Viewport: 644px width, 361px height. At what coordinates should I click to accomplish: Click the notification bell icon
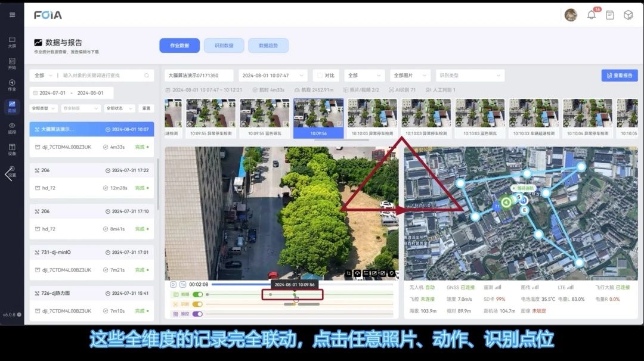click(x=592, y=15)
